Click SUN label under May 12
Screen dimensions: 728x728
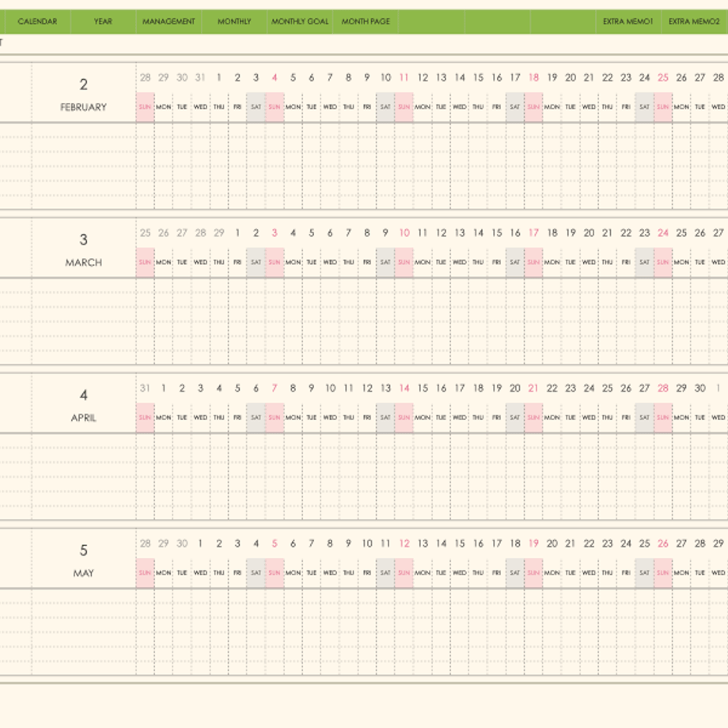404,574
